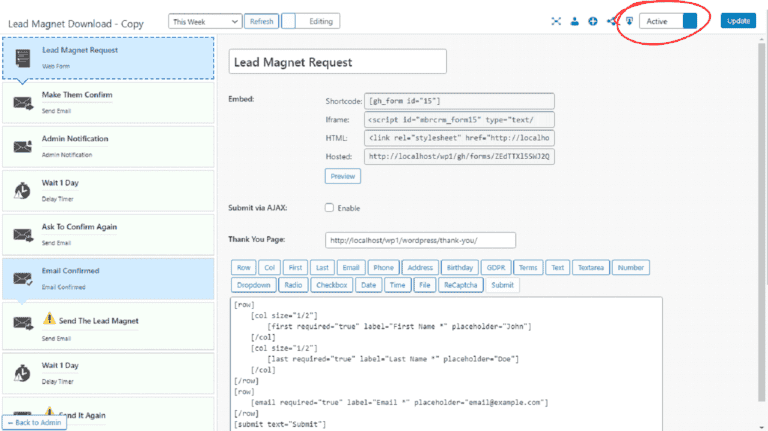The width and height of the screenshot is (768, 431).
Task: Click the first Wait 1 Day timer icon
Action: 22,191
